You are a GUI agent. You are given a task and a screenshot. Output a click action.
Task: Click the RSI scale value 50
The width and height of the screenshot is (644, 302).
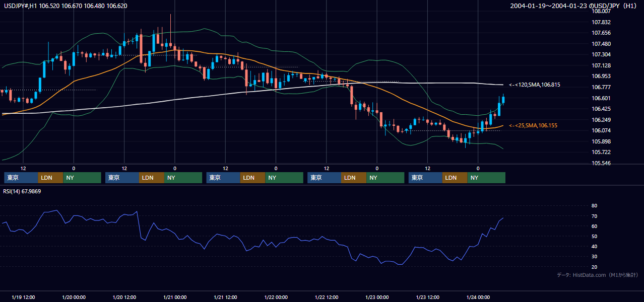click(x=594, y=236)
